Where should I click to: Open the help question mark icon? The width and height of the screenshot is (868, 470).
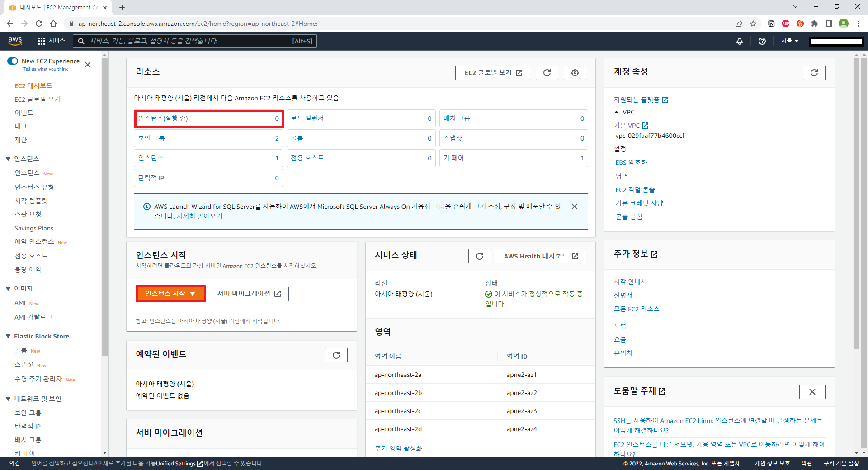762,41
